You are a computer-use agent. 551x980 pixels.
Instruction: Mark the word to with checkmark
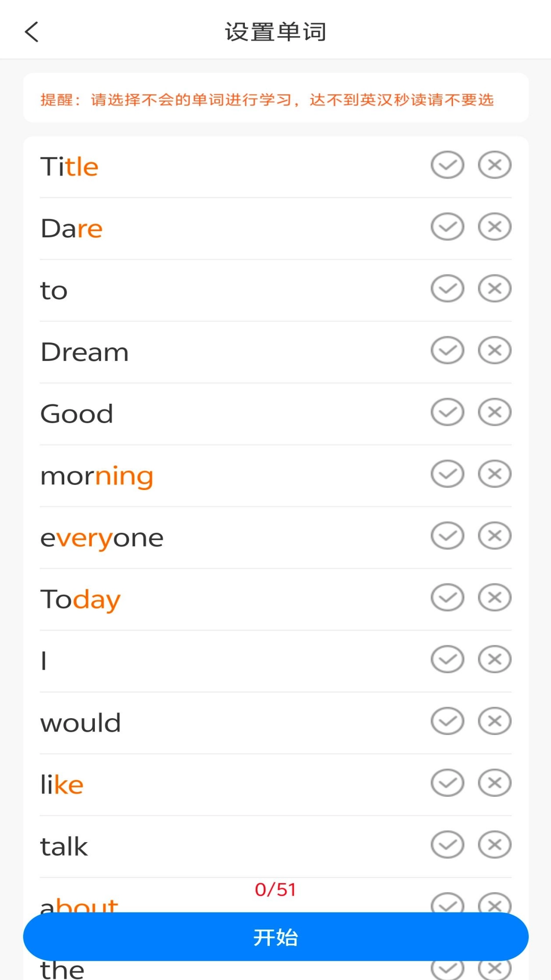pyautogui.click(x=447, y=288)
